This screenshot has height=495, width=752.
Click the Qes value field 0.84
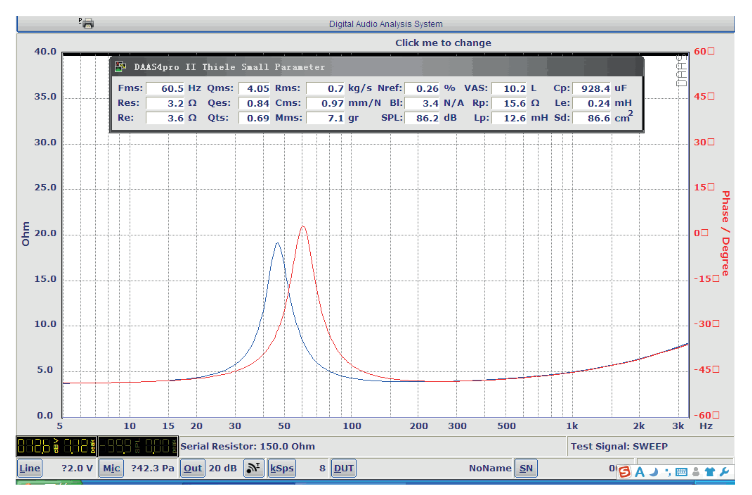click(255, 103)
